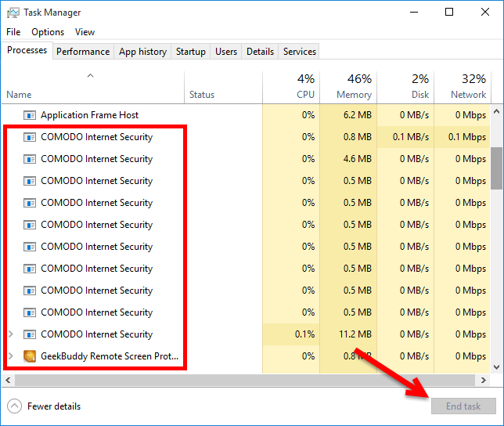Open the View menu
This screenshot has width=504, height=426.
click(85, 32)
